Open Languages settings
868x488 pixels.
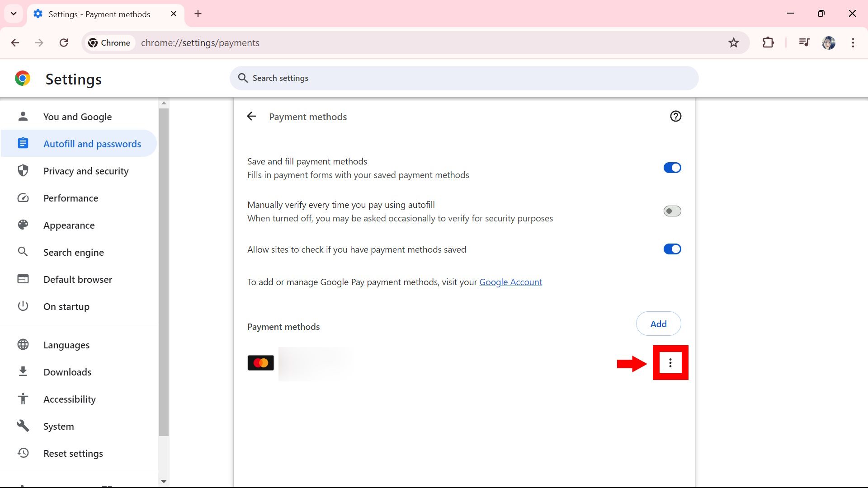79,345
